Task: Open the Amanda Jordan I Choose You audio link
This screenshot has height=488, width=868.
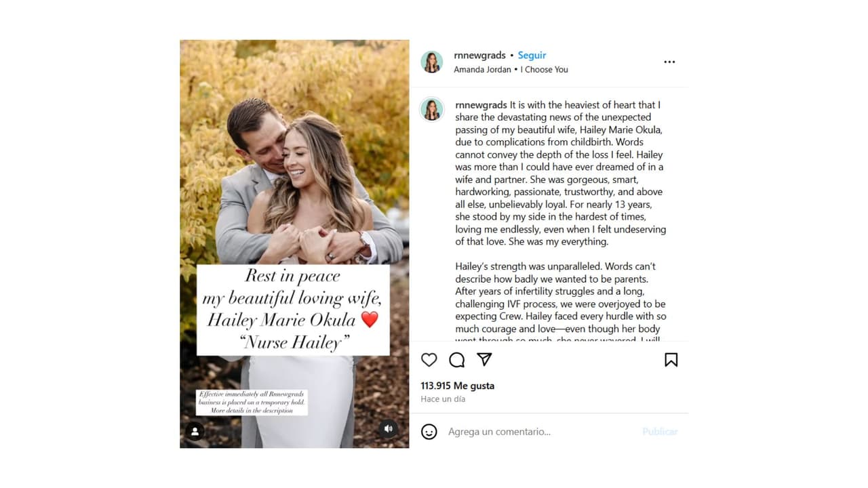Action: click(511, 69)
